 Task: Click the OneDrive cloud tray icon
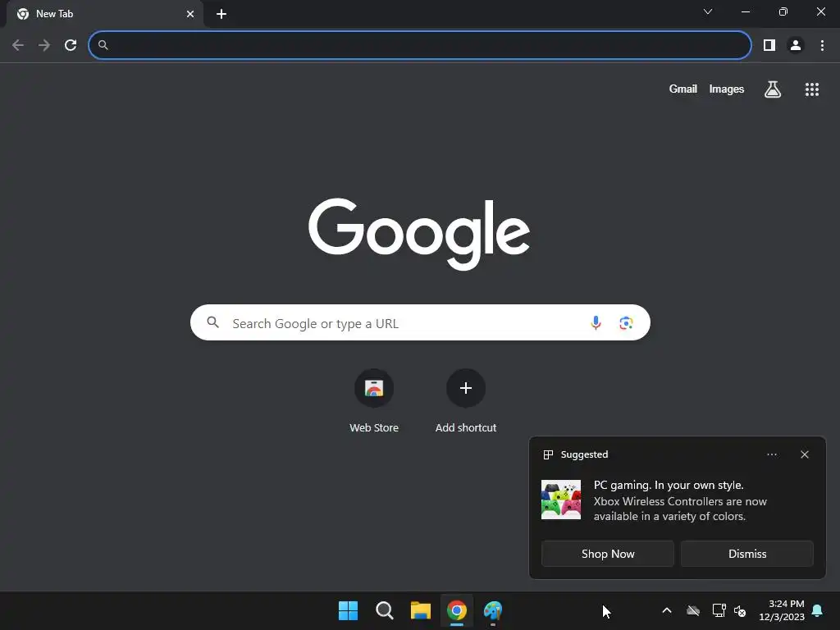[692, 610]
